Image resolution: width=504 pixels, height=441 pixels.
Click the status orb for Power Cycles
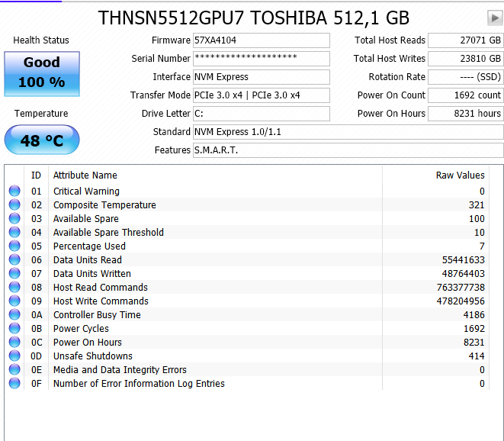[14, 328]
